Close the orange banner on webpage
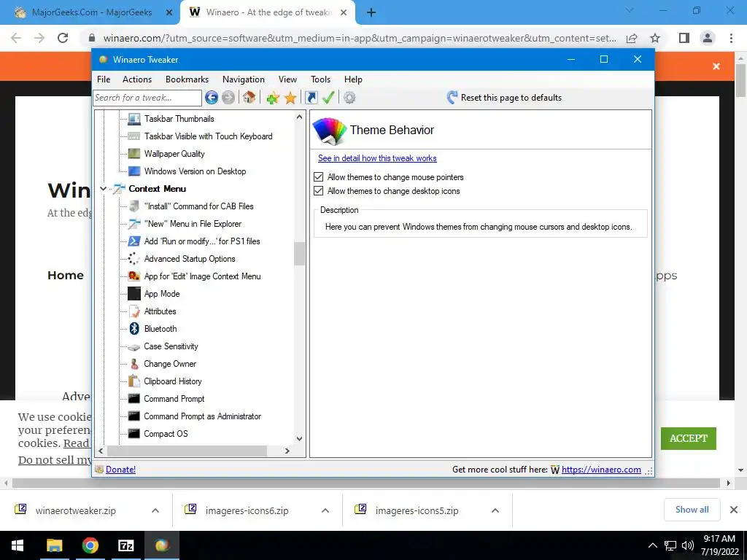 tap(716, 66)
